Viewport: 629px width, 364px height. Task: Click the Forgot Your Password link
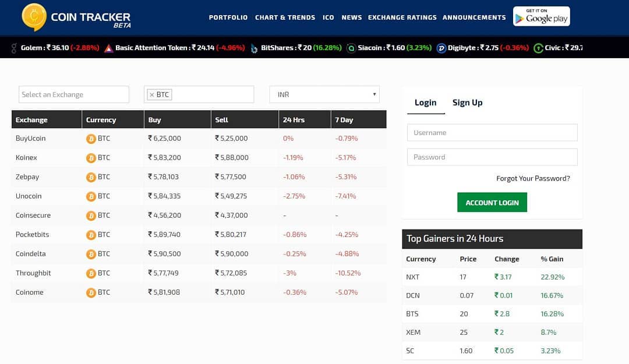coord(533,179)
